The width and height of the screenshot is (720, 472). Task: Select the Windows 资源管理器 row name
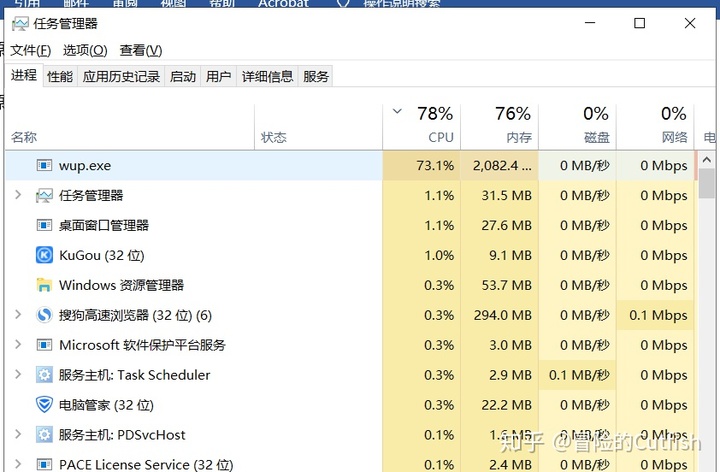[121, 285]
